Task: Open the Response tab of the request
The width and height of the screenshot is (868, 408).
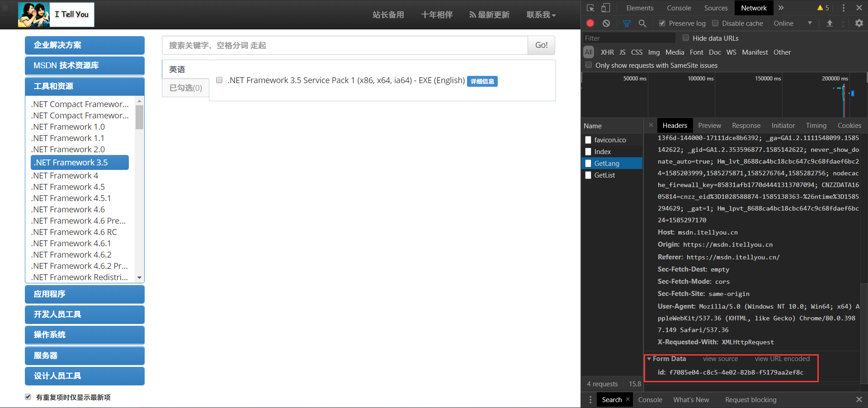Action: [746, 126]
